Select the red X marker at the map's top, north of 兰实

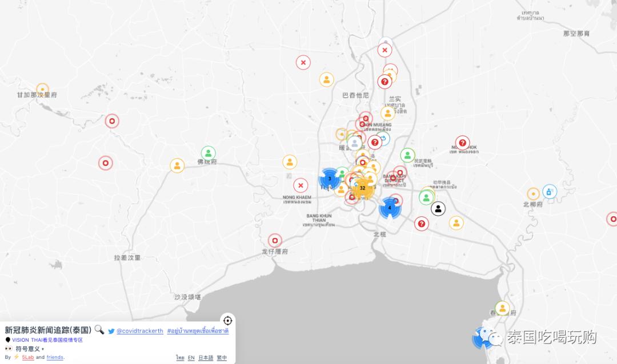(384, 50)
